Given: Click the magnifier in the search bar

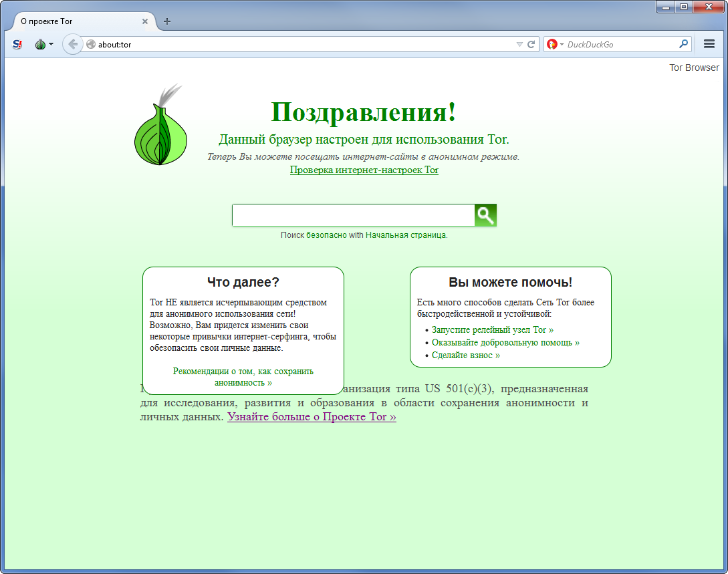Looking at the screenshot, I should coord(683,44).
